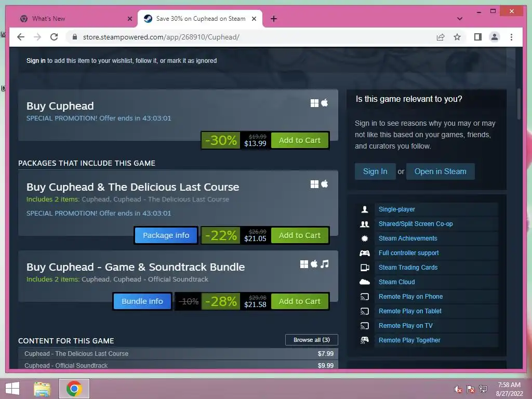Open Chrome three-dot menu
The width and height of the screenshot is (532, 399).
coord(511,37)
